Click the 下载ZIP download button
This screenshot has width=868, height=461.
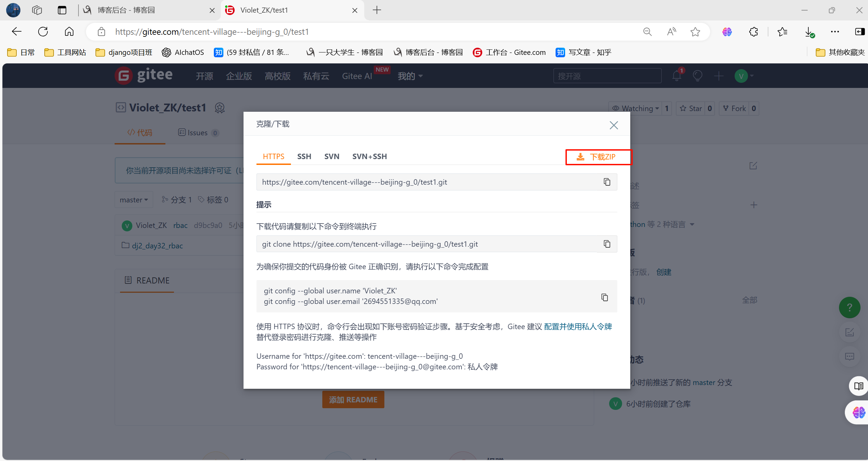tap(599, 157)
